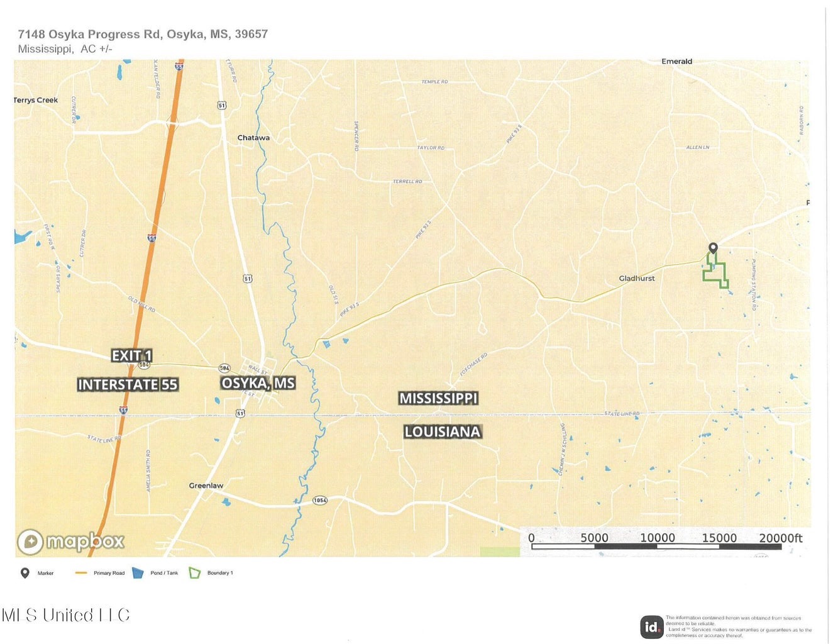This screenshot has width=833, height=644.
Task: Click the US 51 shield below OSYKA, MS
Action: pos(241,413)
